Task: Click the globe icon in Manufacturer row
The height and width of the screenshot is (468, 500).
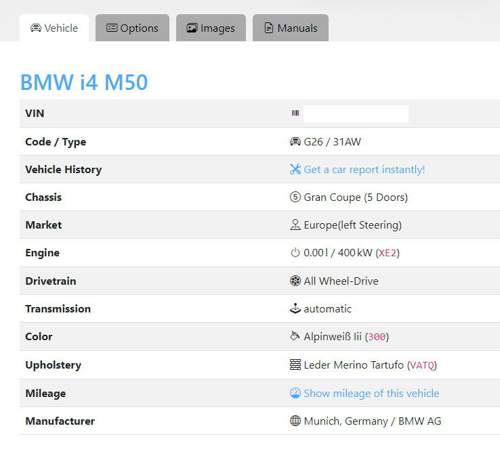Action: pos(295,421)
